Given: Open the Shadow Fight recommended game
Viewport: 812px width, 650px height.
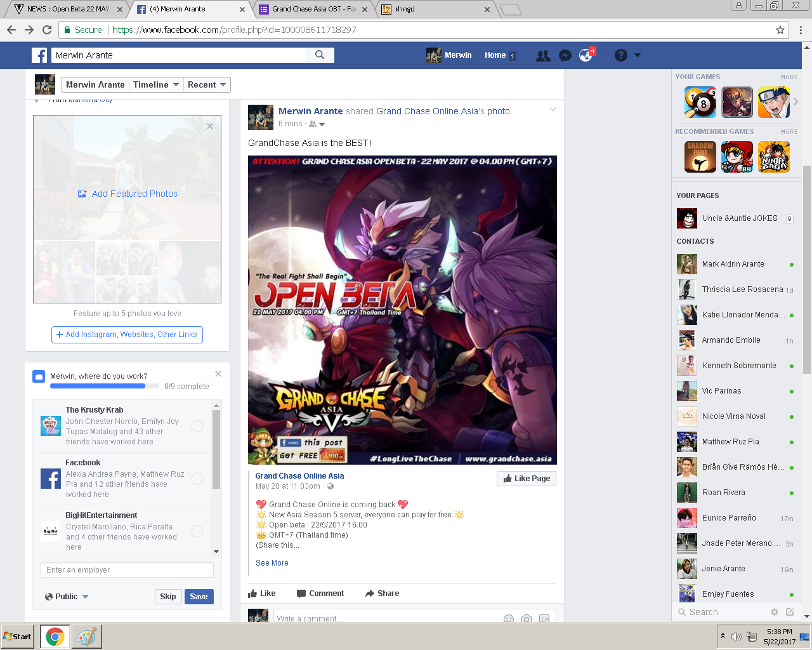Looking at the screenshot, I should pos(700,157).
